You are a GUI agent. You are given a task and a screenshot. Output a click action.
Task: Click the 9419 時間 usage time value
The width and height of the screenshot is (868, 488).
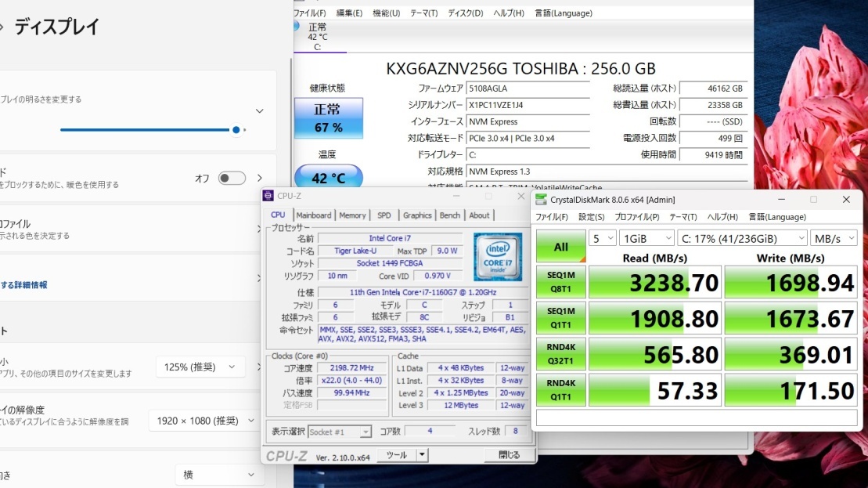[713, 154]
